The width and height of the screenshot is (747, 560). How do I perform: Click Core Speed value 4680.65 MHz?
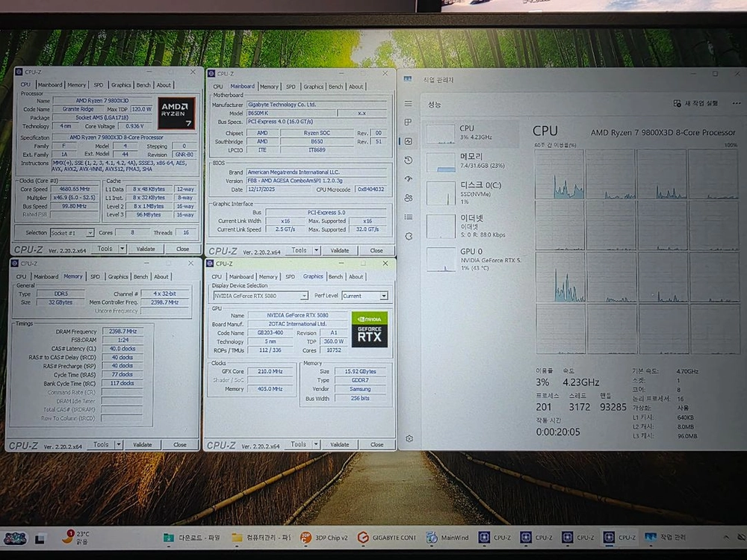75,189
